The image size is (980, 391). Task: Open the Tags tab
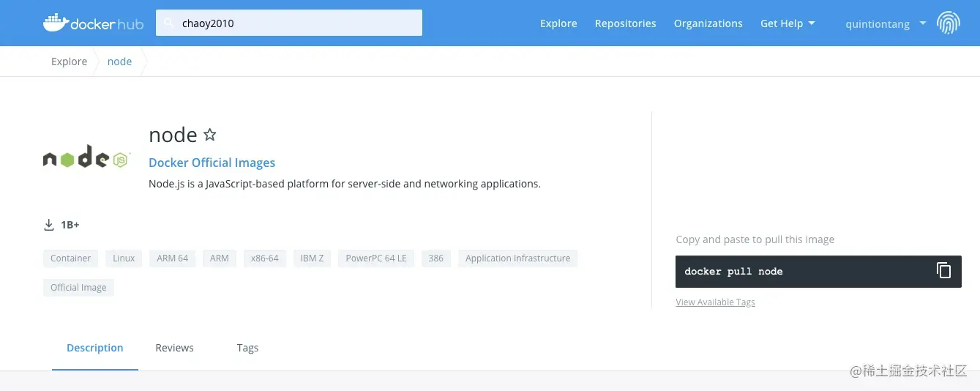click(x=247, y=348)
